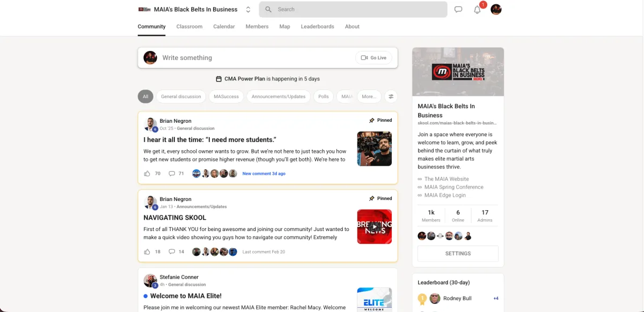Click the MAIA's Black Belts banner image
The width and height of the screenshot is (644, 312).
pyautogui.click(x=458, y=72)
